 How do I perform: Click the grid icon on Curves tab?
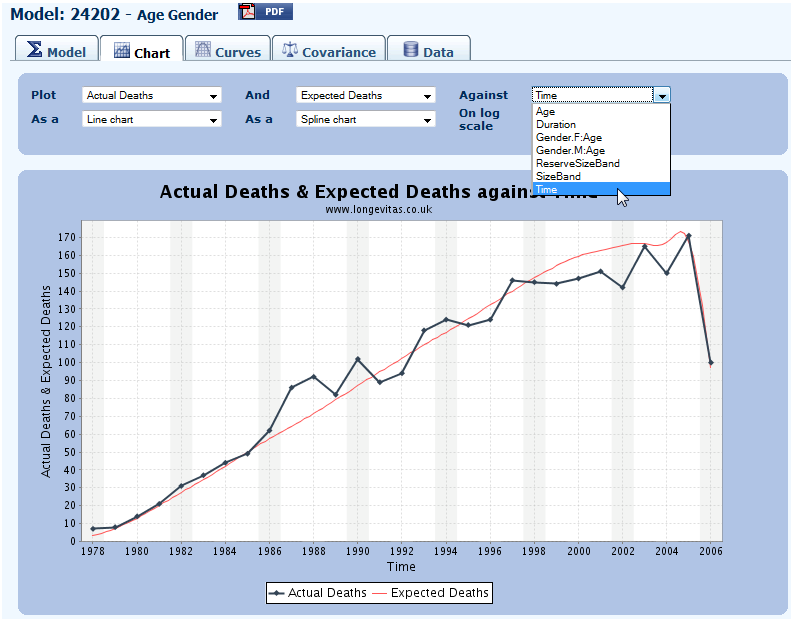[203, 49]
